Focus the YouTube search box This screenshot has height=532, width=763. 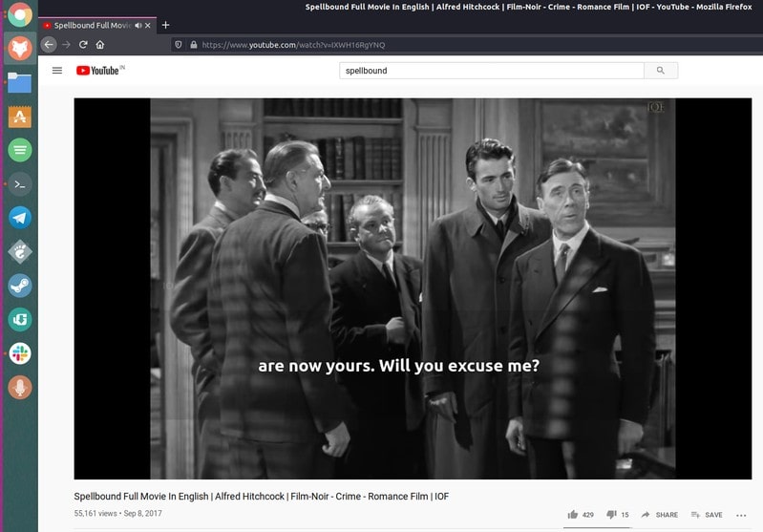[x=492, y=71]
